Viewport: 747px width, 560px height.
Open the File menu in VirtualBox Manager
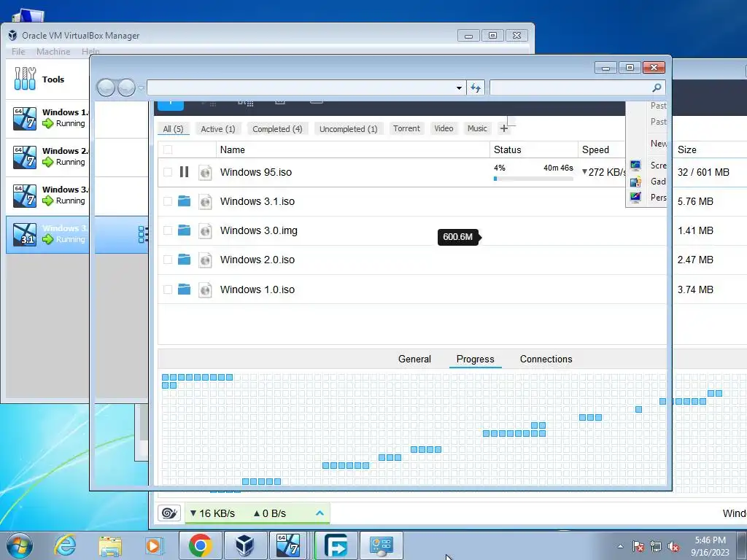pyautogui.click(x=18, y=52)
